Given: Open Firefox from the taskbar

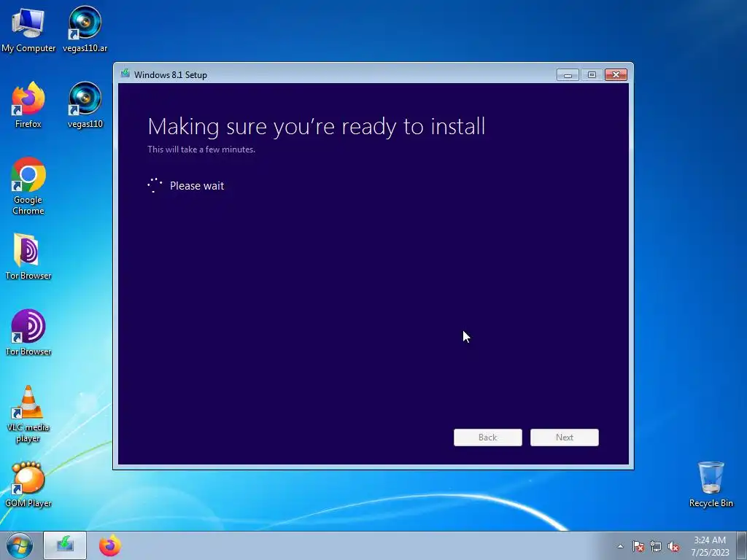Looking at the screenshot, I should click(x=109, y=545).
